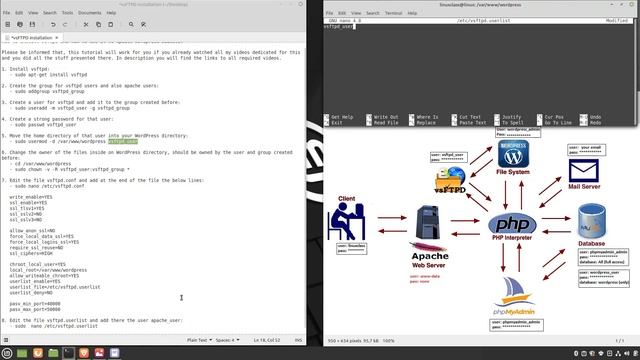
Task: Click line 'pasv_min_port=40000' in editor
Action: [x=35, y=304]
